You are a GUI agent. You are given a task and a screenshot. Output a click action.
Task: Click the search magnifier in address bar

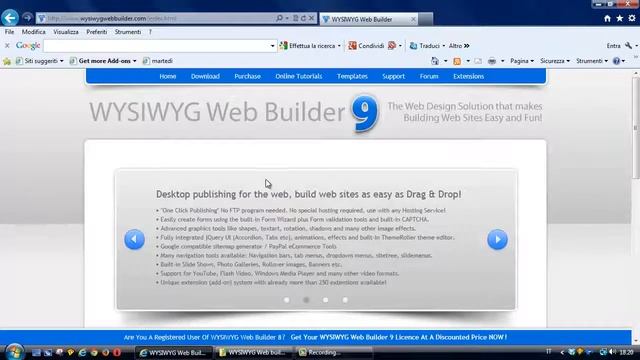279,18
